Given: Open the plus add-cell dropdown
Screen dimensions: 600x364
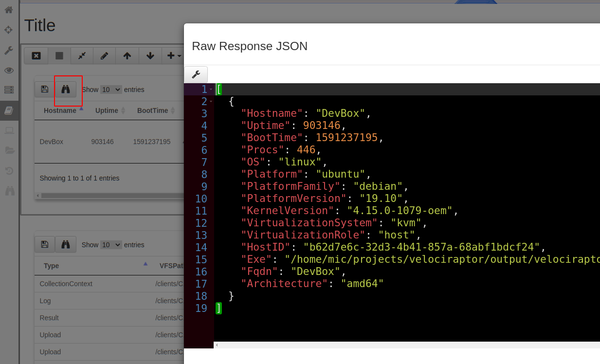Looking at the screenshot, I should 174,56.
